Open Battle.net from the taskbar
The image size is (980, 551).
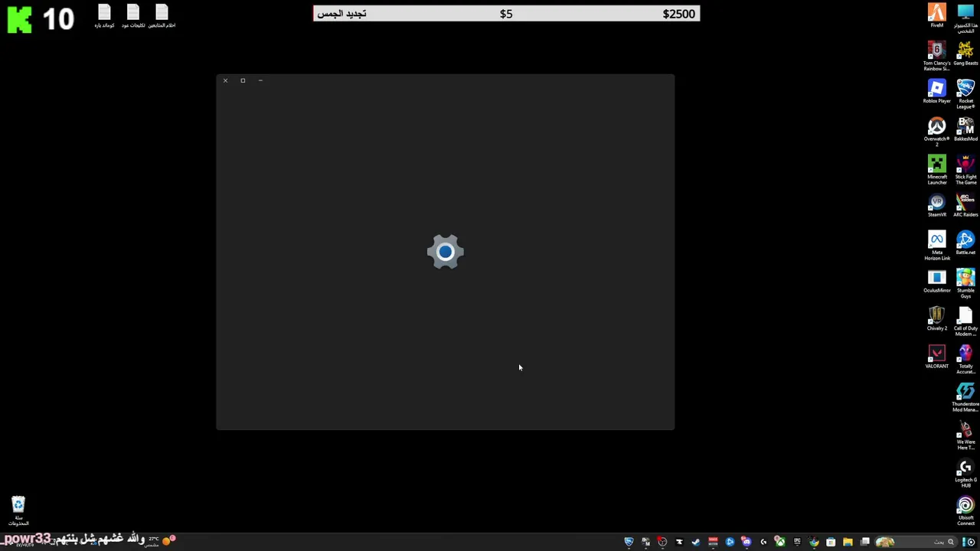730,542
